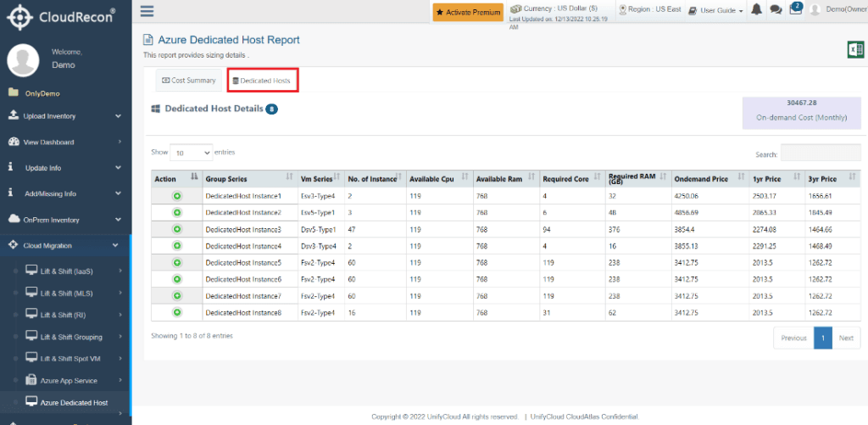Image resolution: width=868 pixels, height=425 pixels.
Task: Sort table by 1yr Price column
Action: (776, 178)
